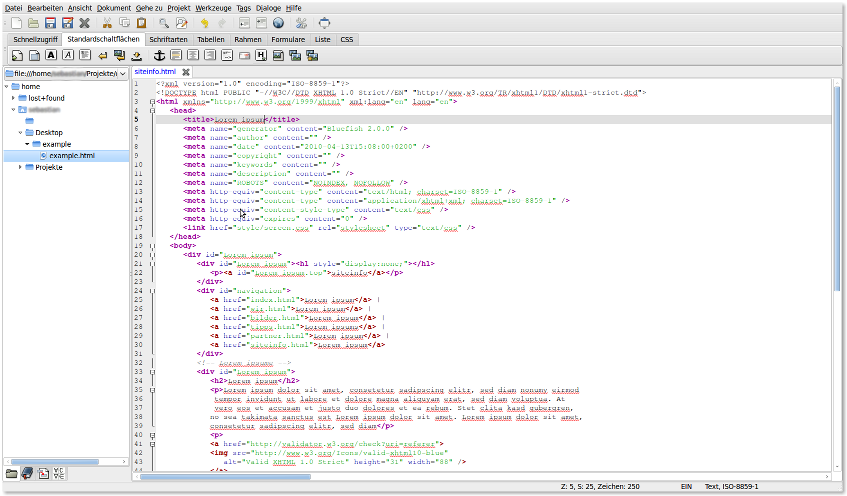Screen dimensions: 847x496
Task: Collapse the Desktop folder node
Action: [21, 132]
